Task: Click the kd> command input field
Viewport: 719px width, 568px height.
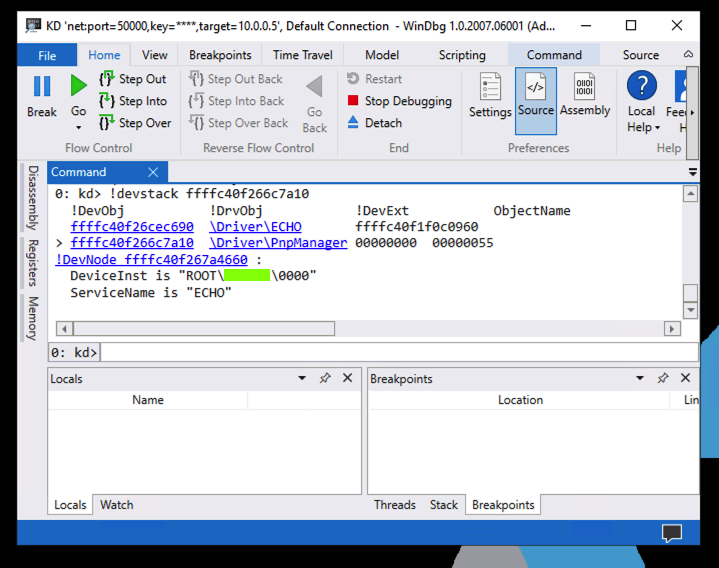Action: [399, 352]
